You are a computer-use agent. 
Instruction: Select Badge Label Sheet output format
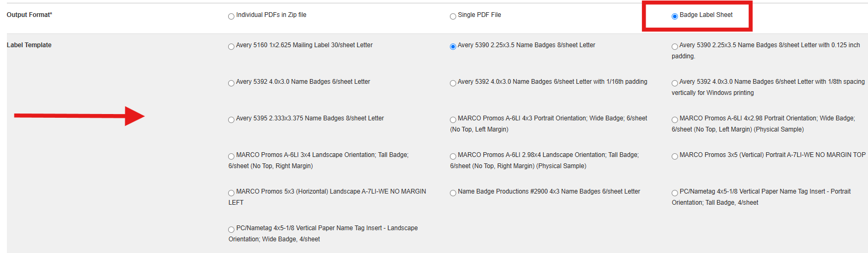[x=675, y=16]
